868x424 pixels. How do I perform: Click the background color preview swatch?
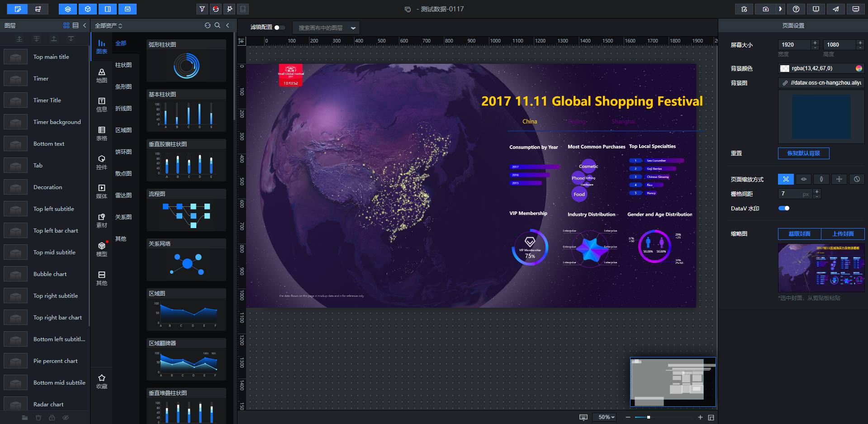(785, 68)
